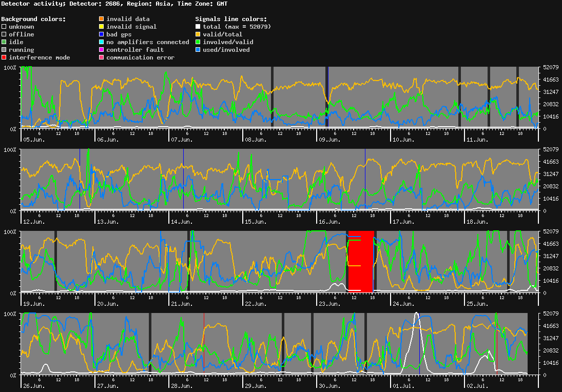Click the 'Background colors:' heading
This screenshot has height=392, width=562.
(34, 19)
